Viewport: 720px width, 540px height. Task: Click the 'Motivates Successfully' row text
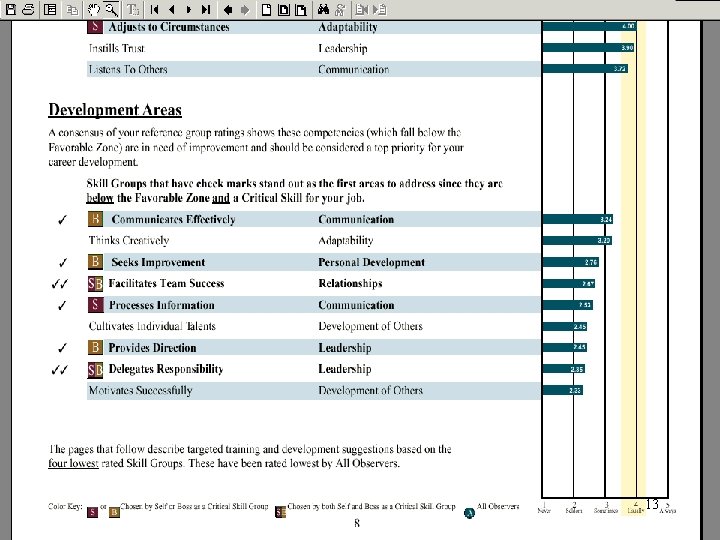[x=141, y=390]
